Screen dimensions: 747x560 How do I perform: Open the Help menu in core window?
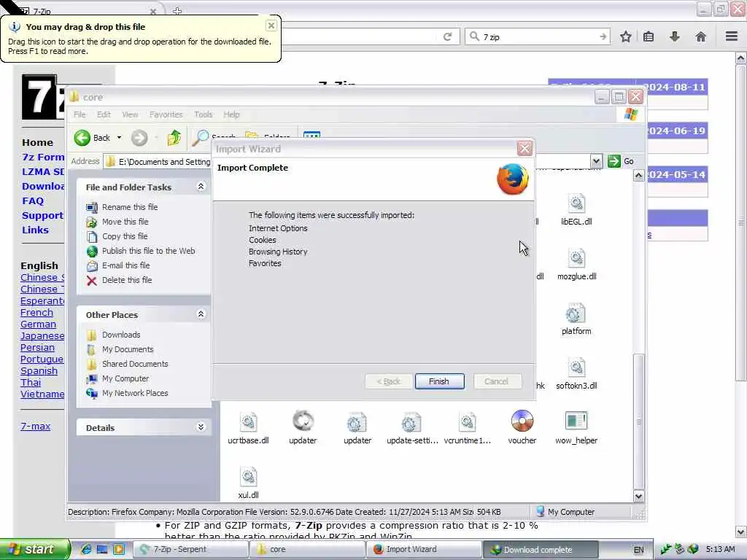(231, 114)
